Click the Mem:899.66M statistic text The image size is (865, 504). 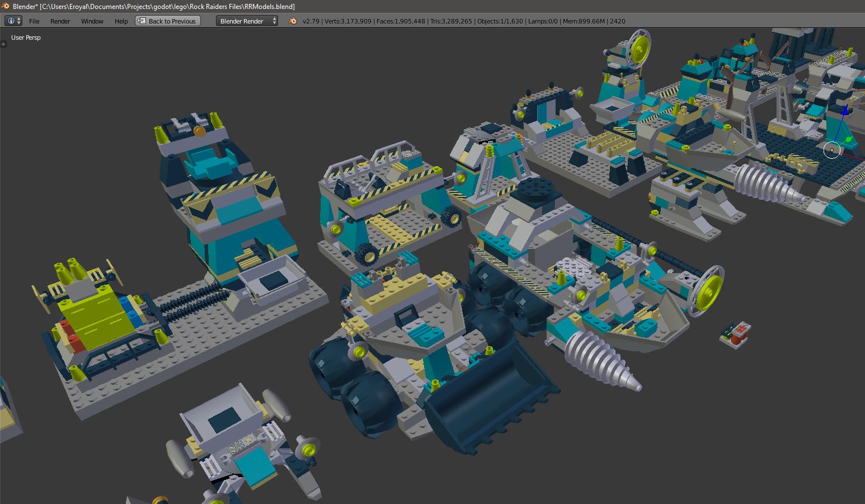(x=584, y=21)
